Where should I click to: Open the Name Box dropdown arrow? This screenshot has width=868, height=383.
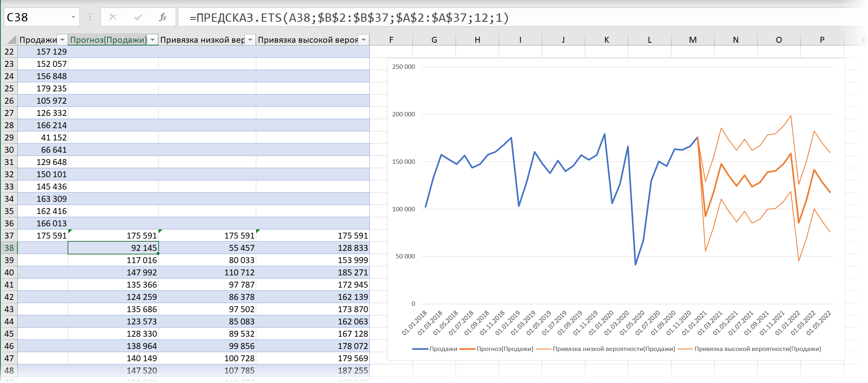tap(73, 17)
